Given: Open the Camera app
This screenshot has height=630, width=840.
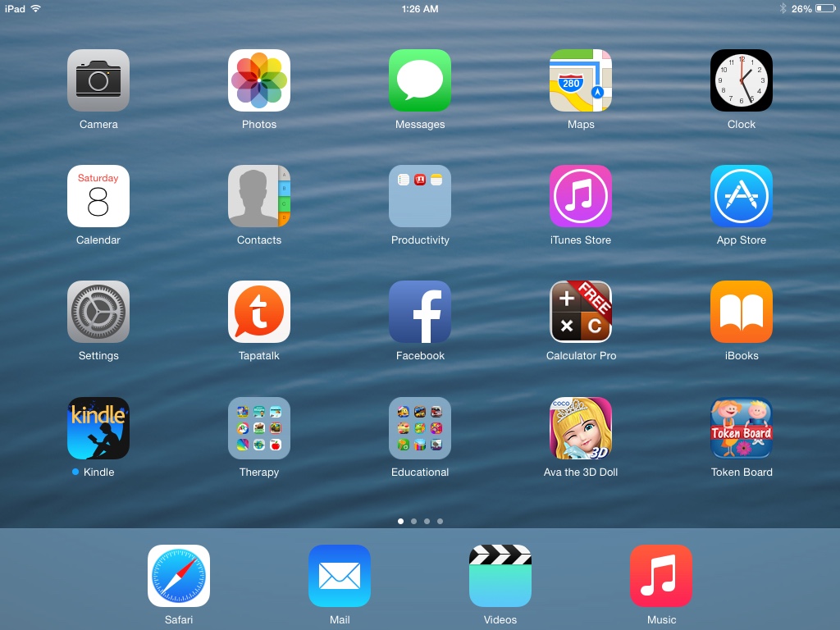Looking at the screenshot, I should 98,80.
